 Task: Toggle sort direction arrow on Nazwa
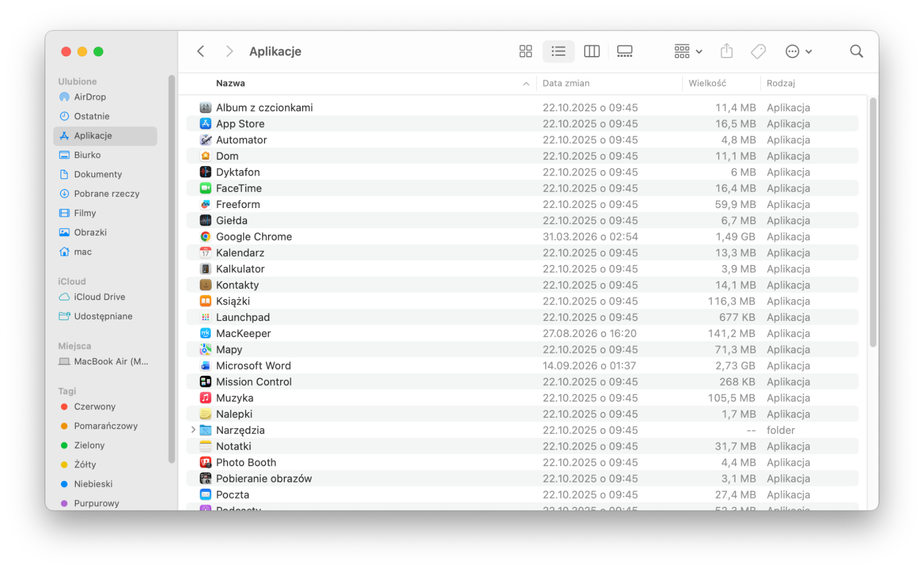(x=526, y=84)
